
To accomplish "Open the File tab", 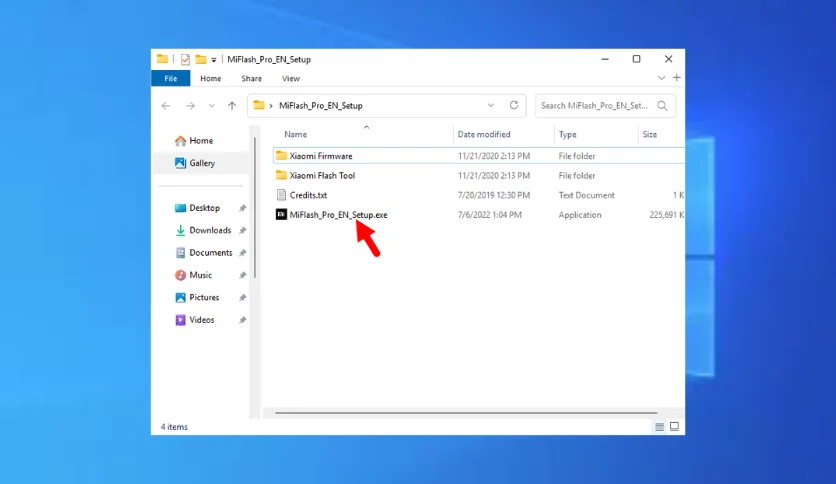I will click(171, 78).
